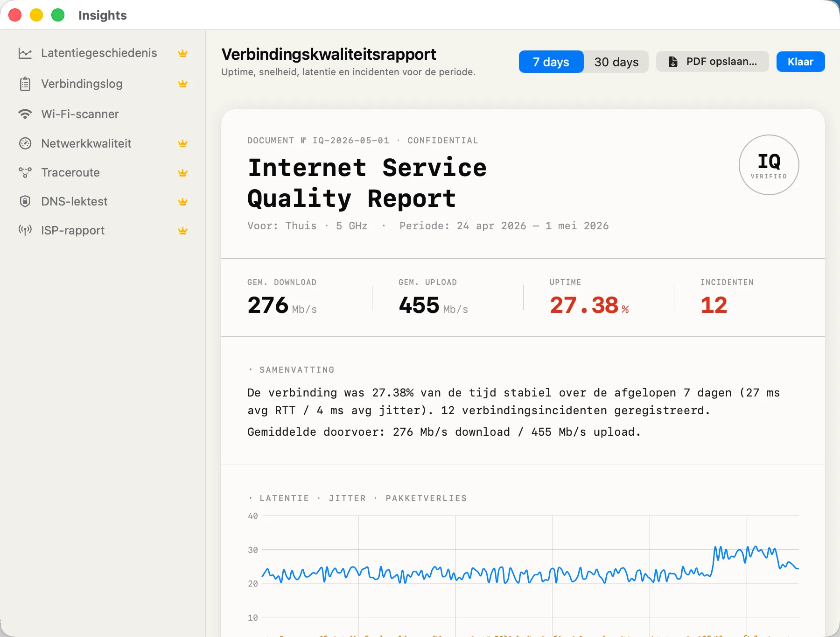This screenshot has width=840, height=637.
Task: Click the Netwerkkwaliteit gauge icon
Action: point(25,143)
